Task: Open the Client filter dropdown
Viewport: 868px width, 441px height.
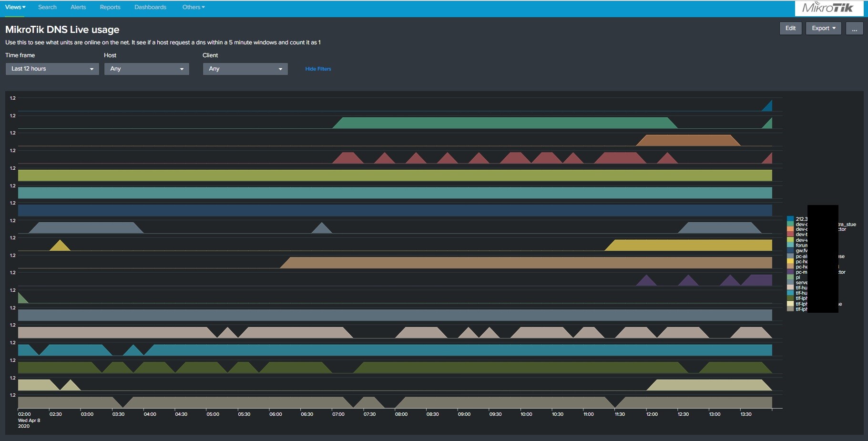Action: point(245,69)
